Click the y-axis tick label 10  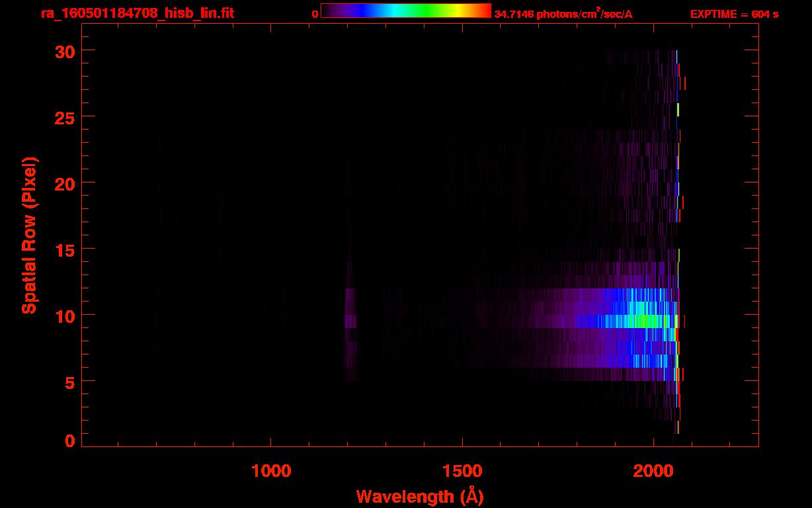65,316
